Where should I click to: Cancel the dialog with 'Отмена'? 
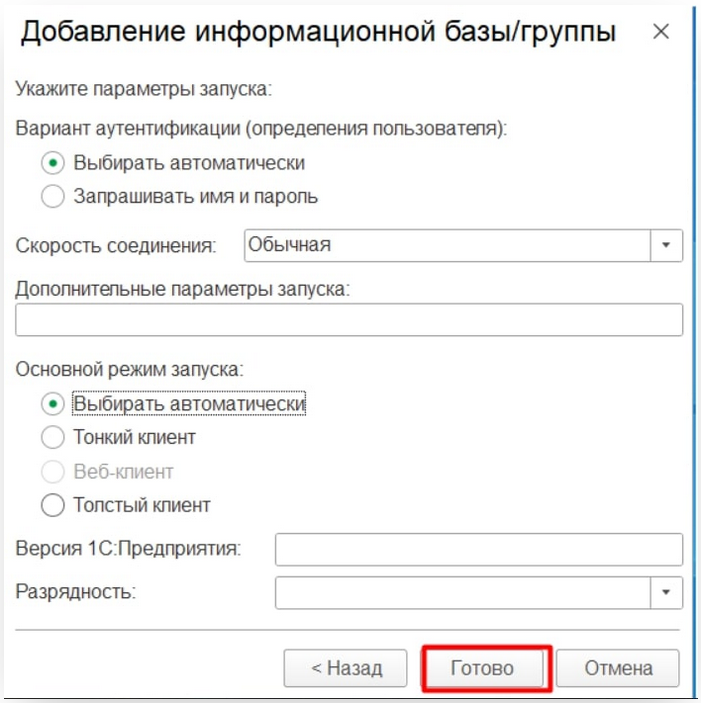click(x=617, y=668)
